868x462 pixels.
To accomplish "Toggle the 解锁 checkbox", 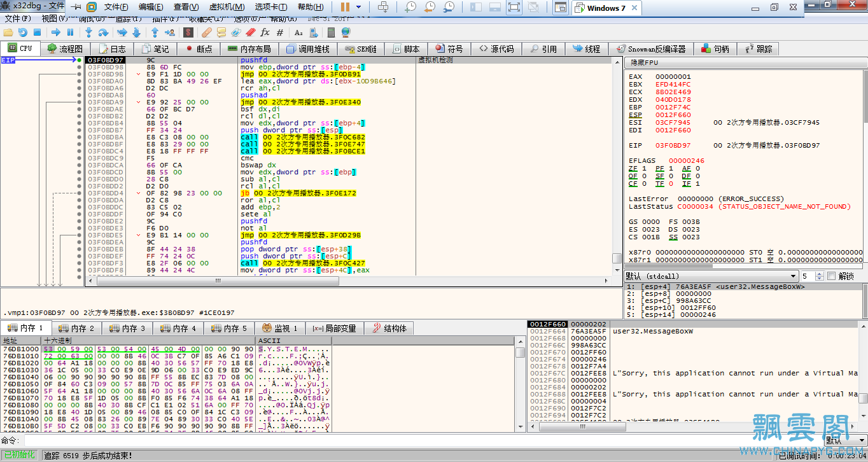I will pos(831,276).
